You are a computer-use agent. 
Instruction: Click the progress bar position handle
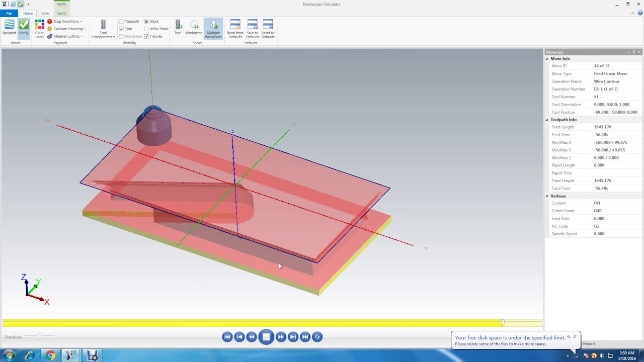pos(503,323)
